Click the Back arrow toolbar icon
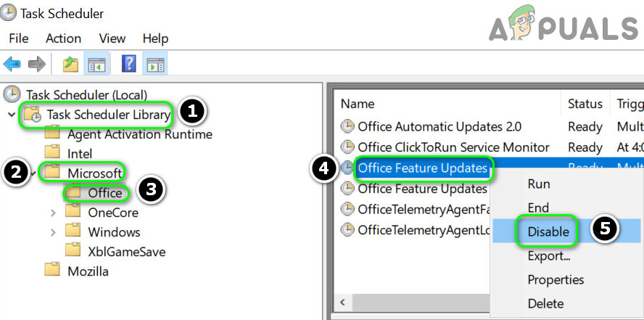The height and width of the screenshot is (320, 644). [x=12, y=64]
